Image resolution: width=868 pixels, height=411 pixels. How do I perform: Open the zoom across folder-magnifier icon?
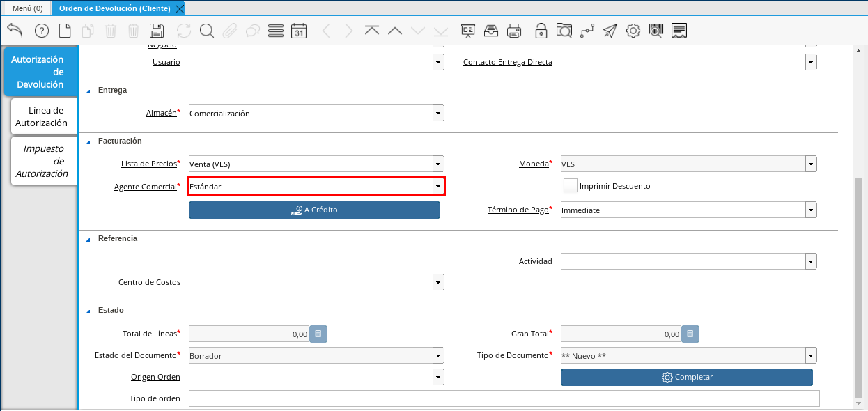564,31
